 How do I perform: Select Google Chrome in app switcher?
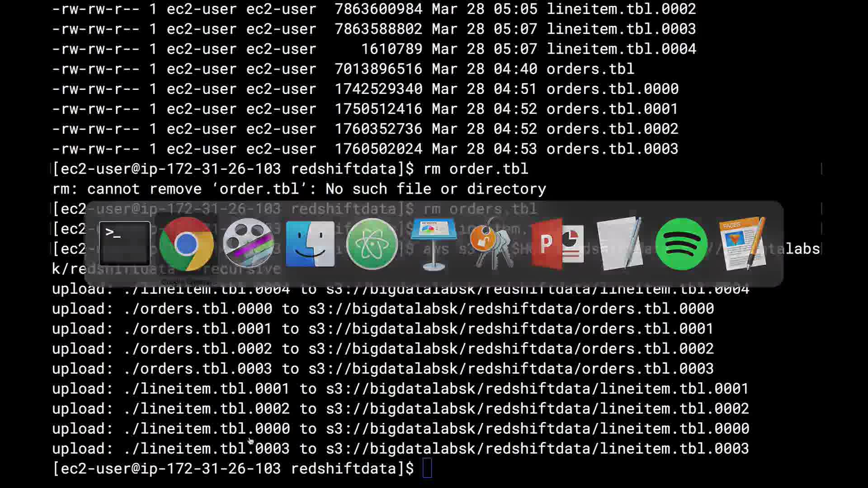[186, 244]
